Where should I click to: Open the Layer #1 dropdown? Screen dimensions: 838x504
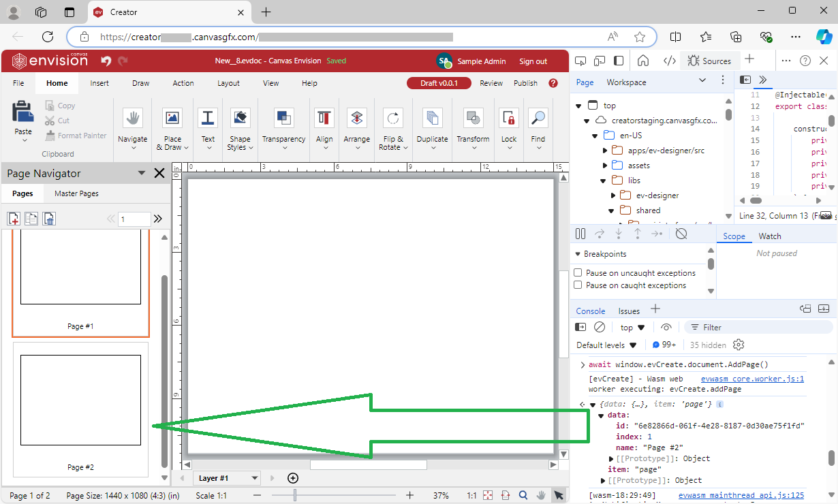tap(225, 478)
